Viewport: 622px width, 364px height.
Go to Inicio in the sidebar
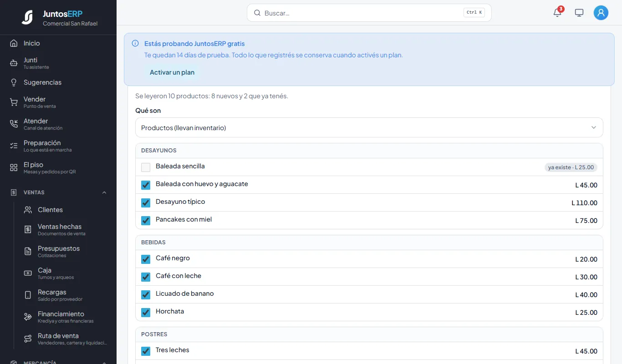pyautogui.click(x=58, y=43)
